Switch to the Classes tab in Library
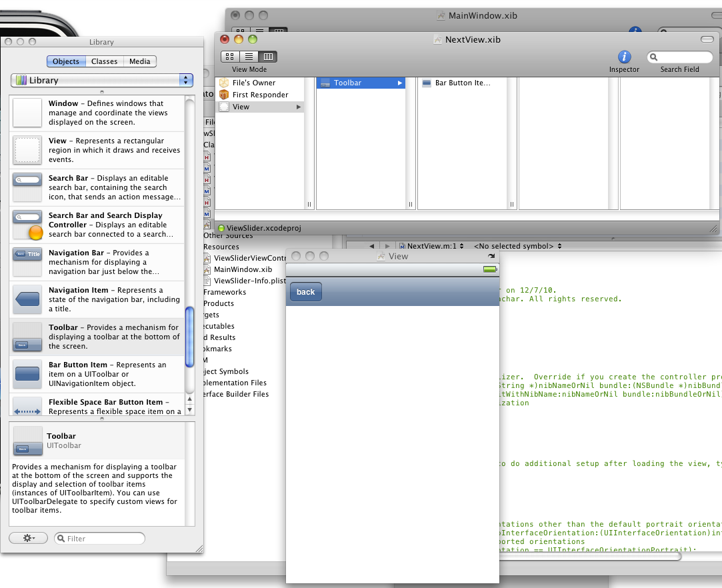Viewport: 722px width, 588px height. tap(104, 61)
